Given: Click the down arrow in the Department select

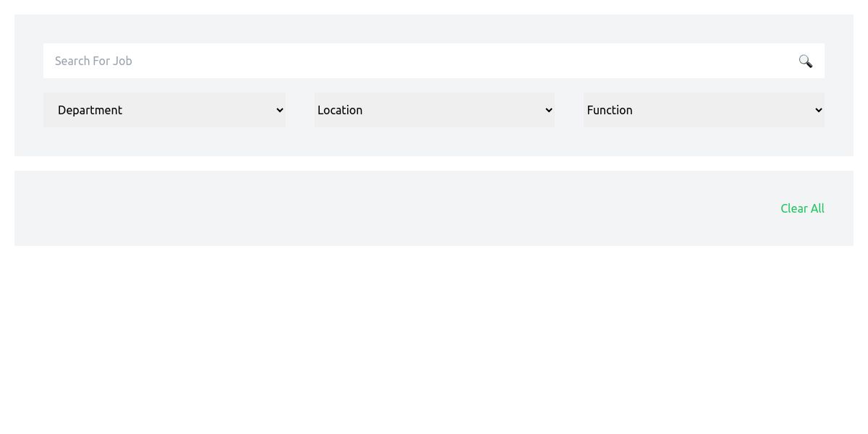Looking at the screenshot, I should tap(280, 110).
